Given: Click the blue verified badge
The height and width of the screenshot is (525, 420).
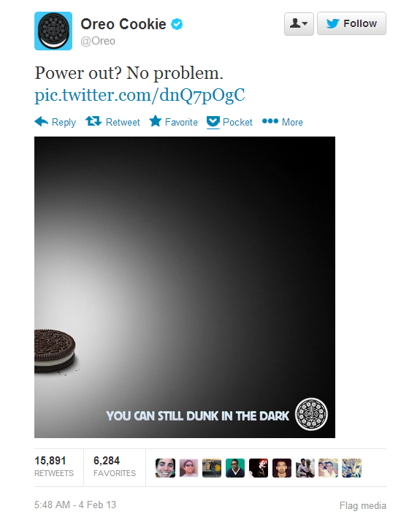Looking at the screenshot, I should pos(177,24).
